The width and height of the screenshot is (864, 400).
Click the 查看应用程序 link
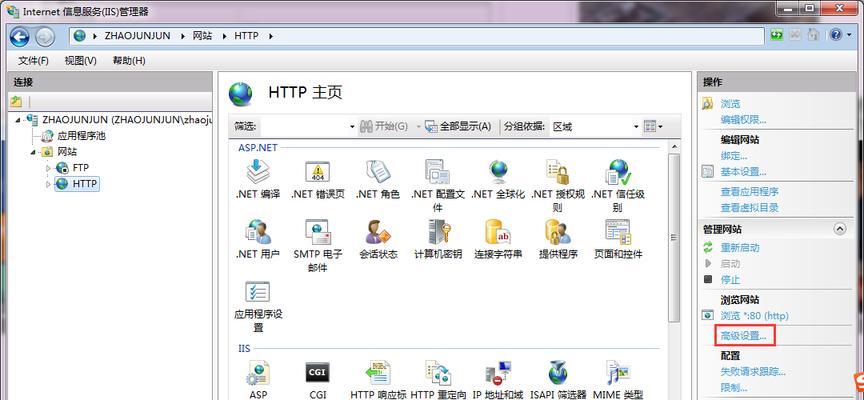click(x=749, y=192)
